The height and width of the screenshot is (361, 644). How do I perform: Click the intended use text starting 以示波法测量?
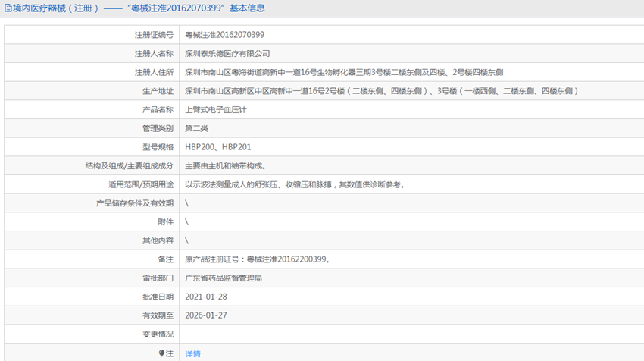pyautogui.click(x=295, y=184)
